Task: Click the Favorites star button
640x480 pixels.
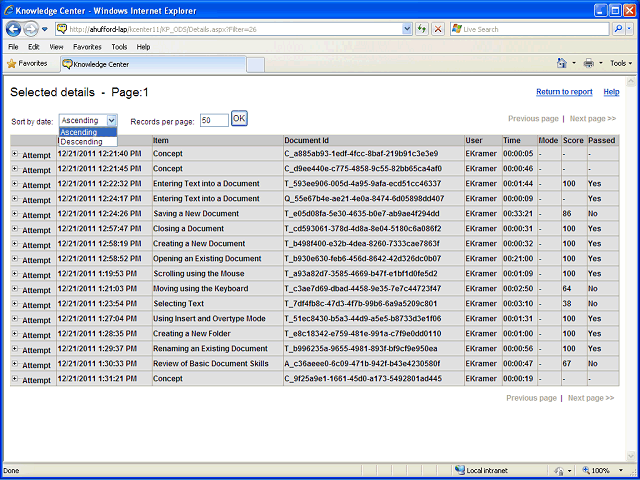Action: 27,64
